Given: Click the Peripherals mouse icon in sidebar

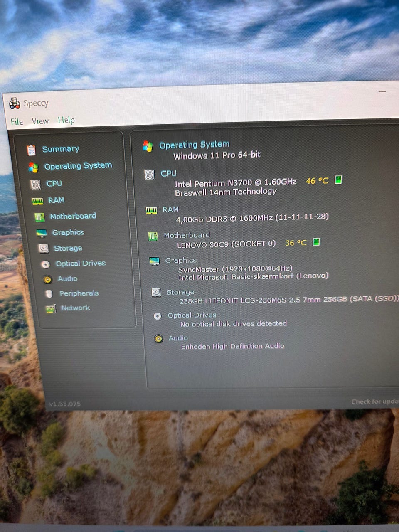Looking at the screenshot, I should [49, 294].
